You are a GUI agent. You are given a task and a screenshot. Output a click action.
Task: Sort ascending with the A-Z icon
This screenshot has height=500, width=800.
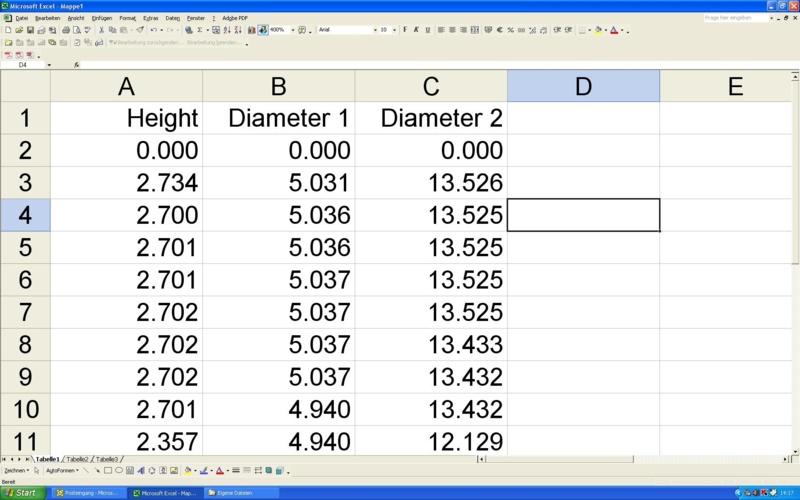coord(227,30)
